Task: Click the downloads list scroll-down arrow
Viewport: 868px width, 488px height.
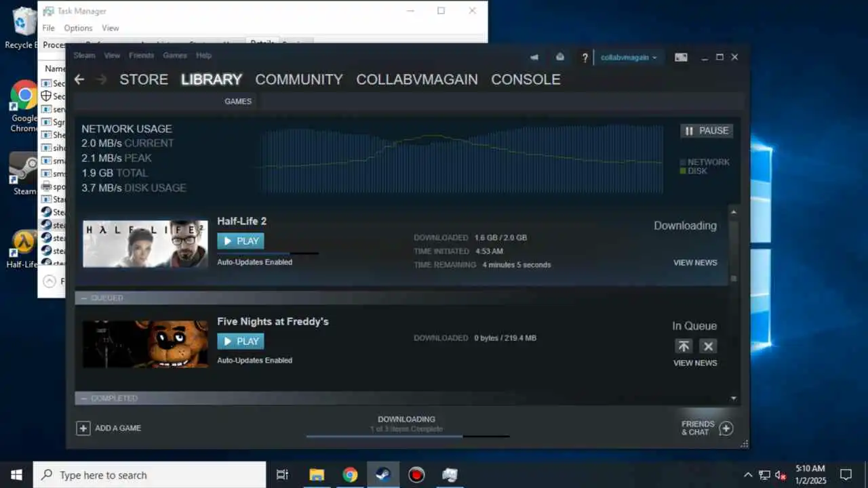Action: [734, 399]
